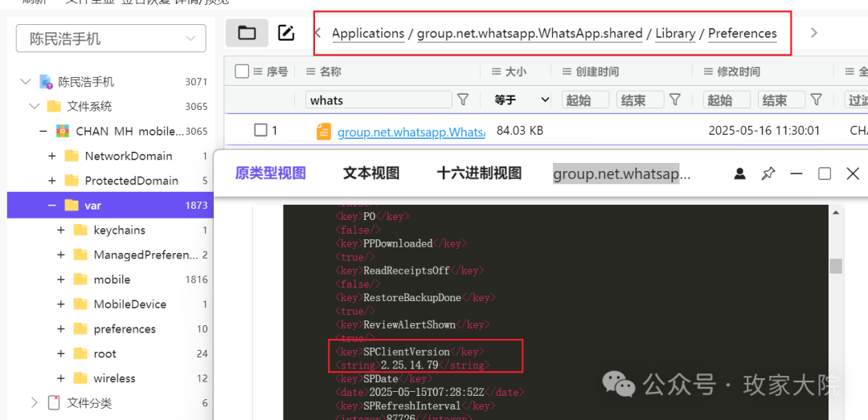The image size is (868, 420).
Task: Expand the mobile folder
Action: [x=61, y=279]
